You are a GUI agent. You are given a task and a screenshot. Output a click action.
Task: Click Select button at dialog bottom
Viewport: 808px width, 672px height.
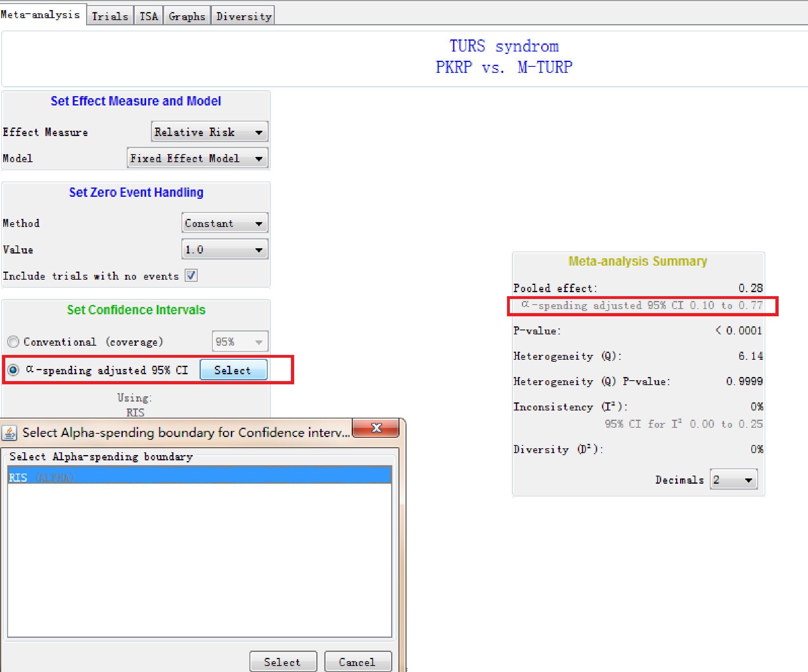283,662
